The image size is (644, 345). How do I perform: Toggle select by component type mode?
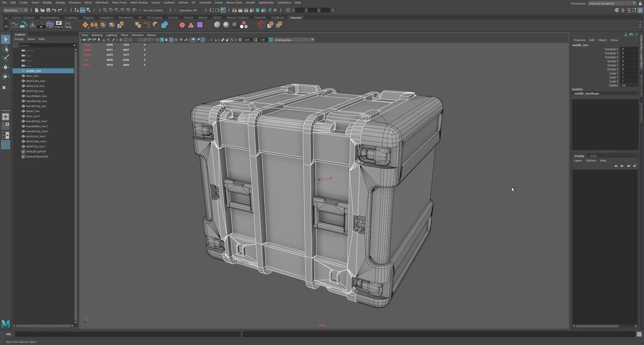pos(89,10)
